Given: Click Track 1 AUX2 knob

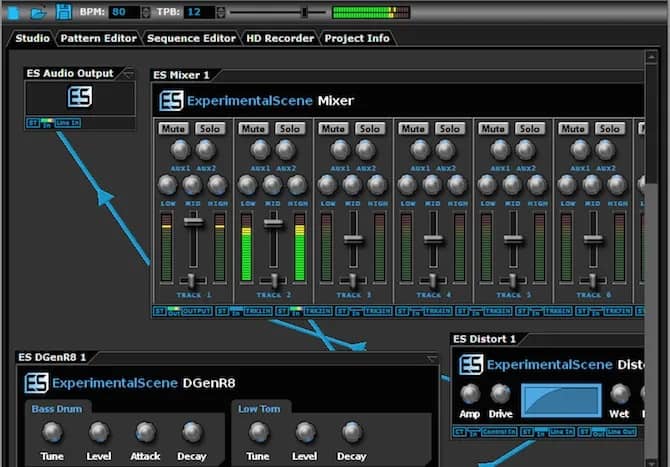Looking at the screenshot, I should tap(206, 150).
